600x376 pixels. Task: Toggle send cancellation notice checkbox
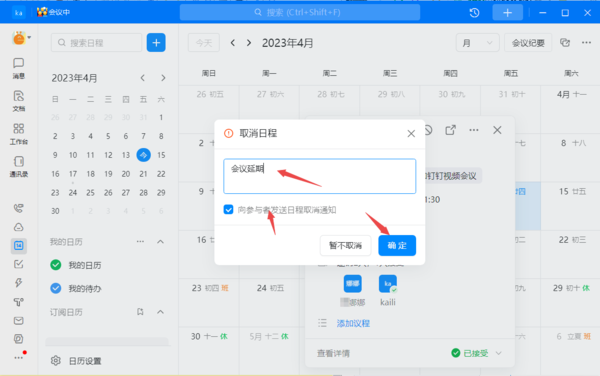point(228,210)
